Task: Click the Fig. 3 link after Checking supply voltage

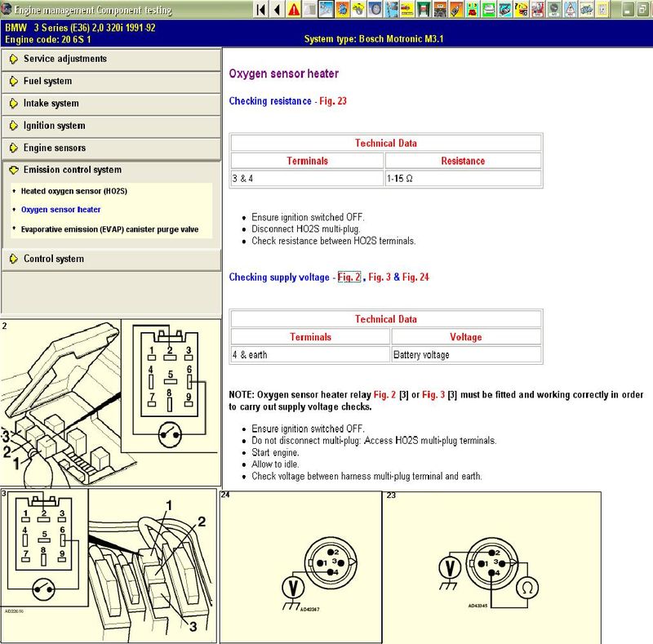Action: click(379, 278)
